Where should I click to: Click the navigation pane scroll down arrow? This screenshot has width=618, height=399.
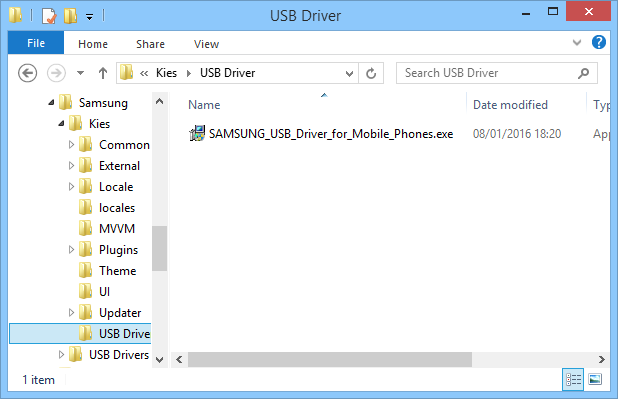(x=160, y=359)
